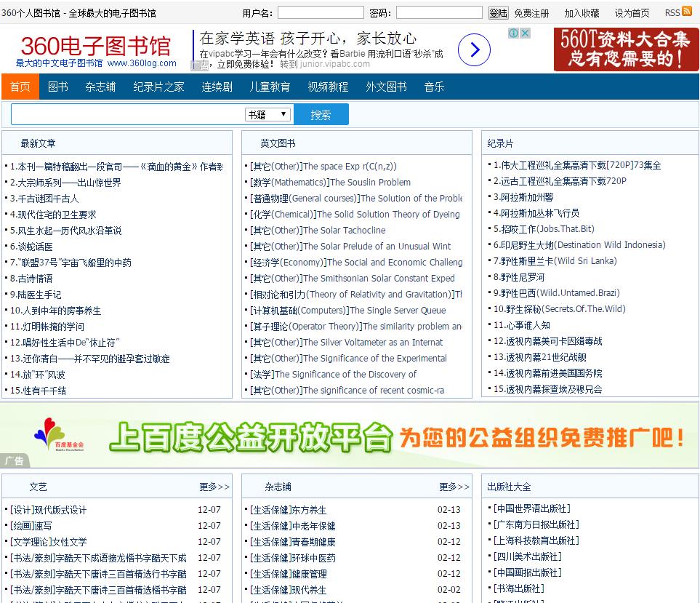
Task: Open the 儿童教育 nav menu
Action: 270,87
